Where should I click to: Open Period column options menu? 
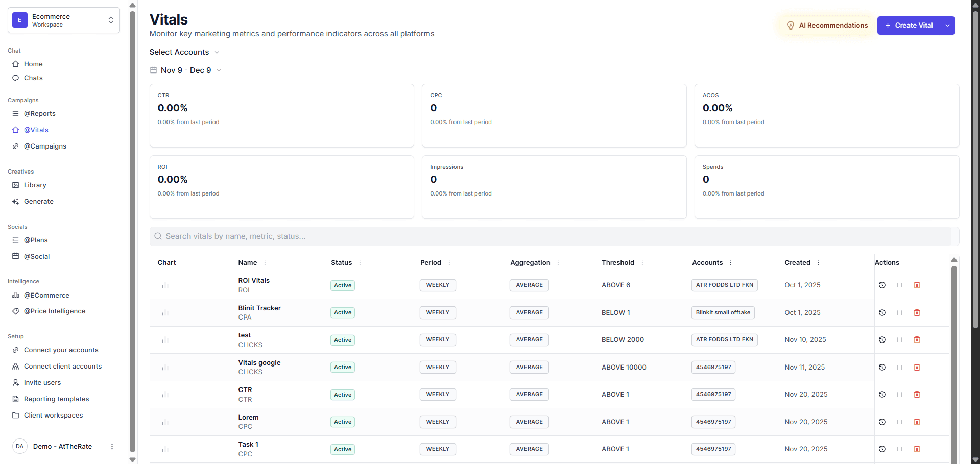[449, 263]
